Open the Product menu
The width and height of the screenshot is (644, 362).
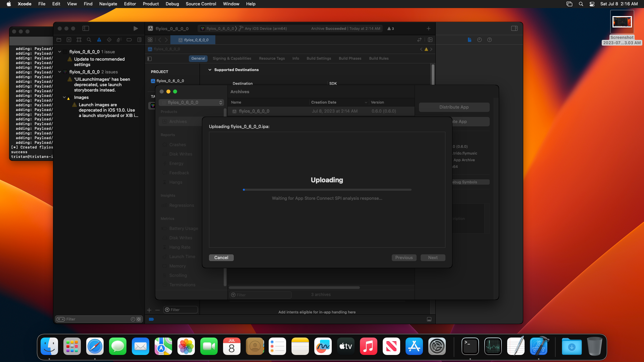pyautogui.click(x=151, y=4)
